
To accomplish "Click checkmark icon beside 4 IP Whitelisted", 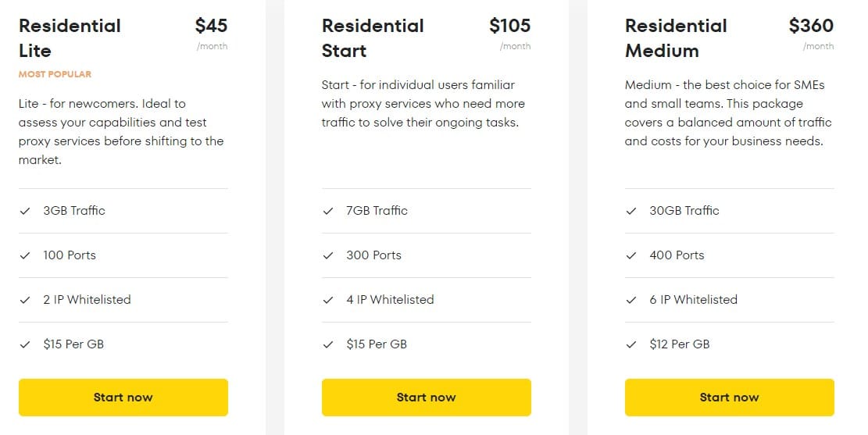I will [x=328, y=300].
